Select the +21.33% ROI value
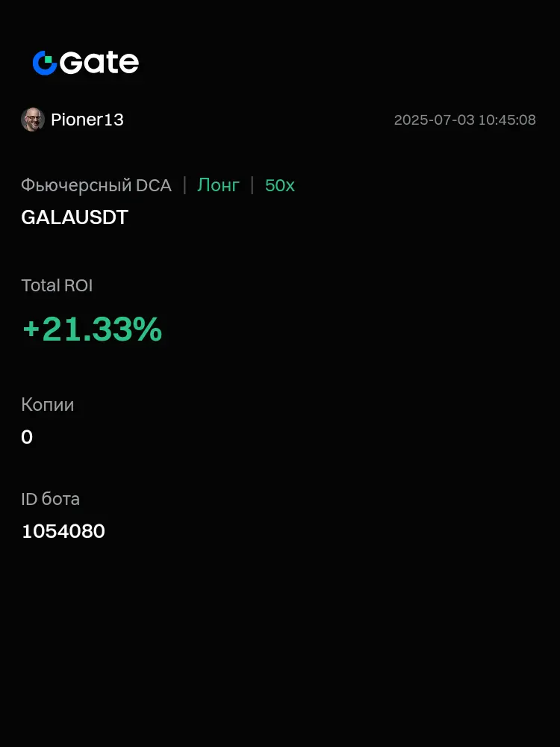The width and height of the screenshot is (560, 747). tap(93, 329)
